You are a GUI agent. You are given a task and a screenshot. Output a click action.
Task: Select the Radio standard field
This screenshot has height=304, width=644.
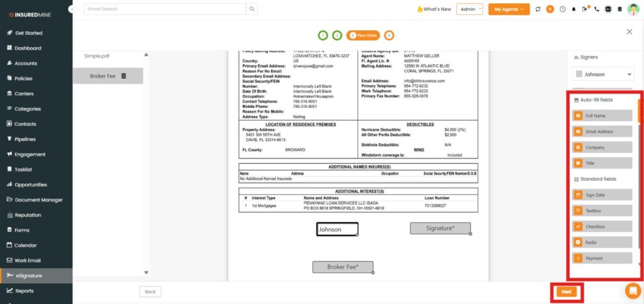[x=602, y=242]
